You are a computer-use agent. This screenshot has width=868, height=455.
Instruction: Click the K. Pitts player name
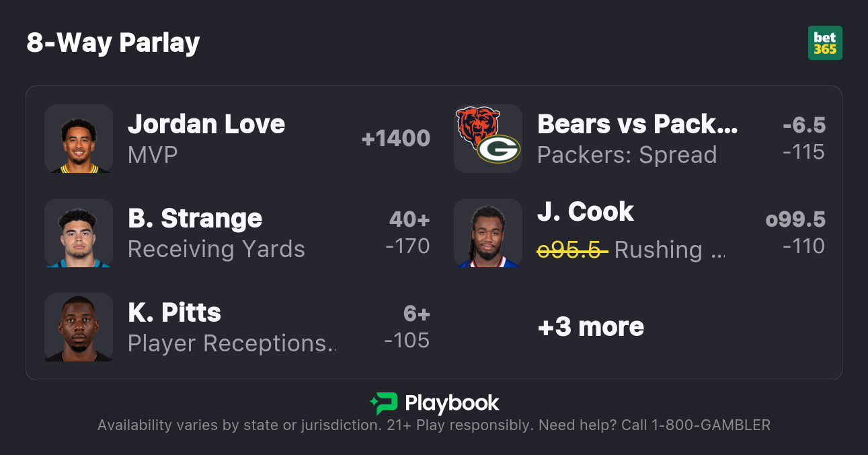pos(174,313)
